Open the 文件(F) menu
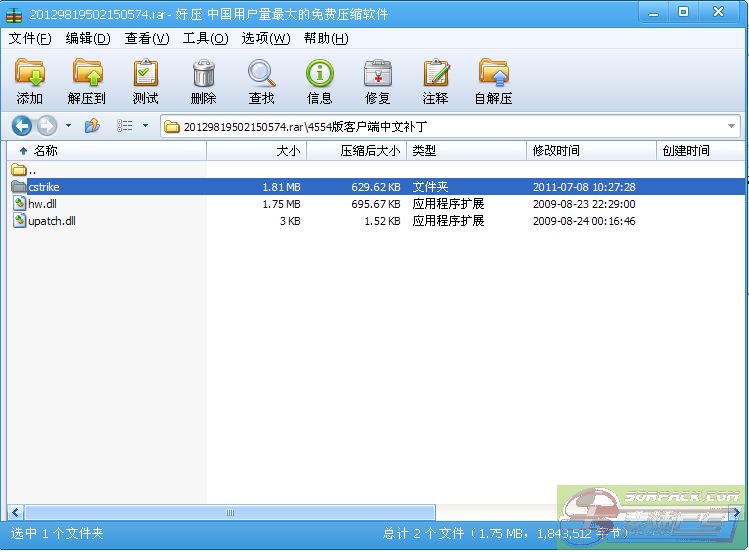749x552 pixels. pyautogui.click(x=30, y=38)
